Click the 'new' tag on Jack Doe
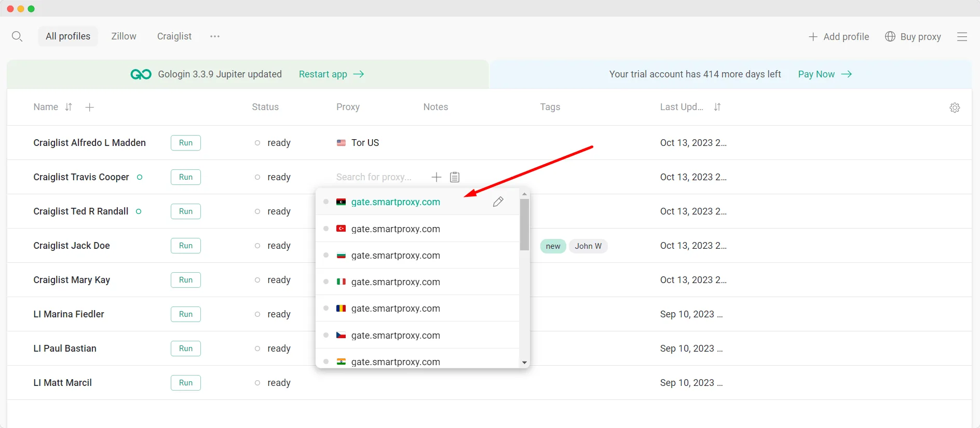Image resolution: width=980 pixels, height=428 pixels. point(553,246)
